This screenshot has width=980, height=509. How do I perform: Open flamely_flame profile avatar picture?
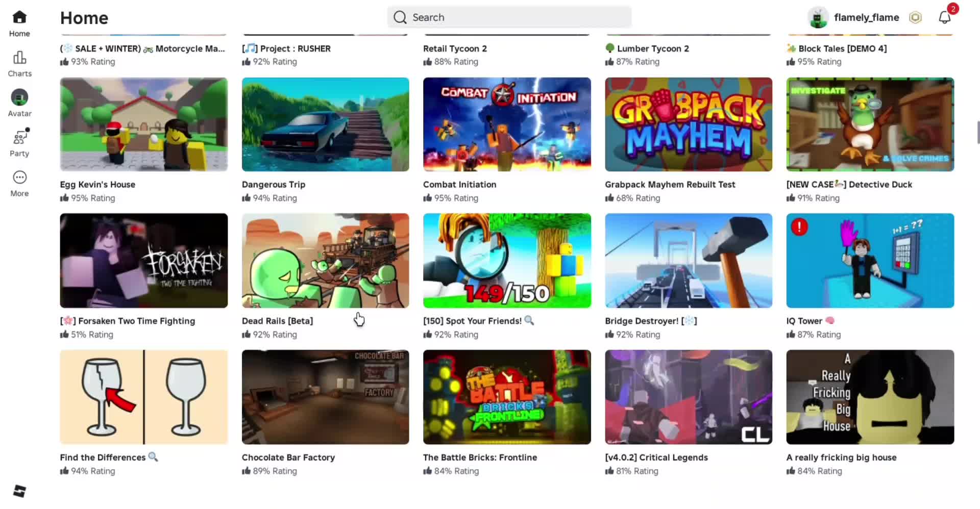(818, 17)
